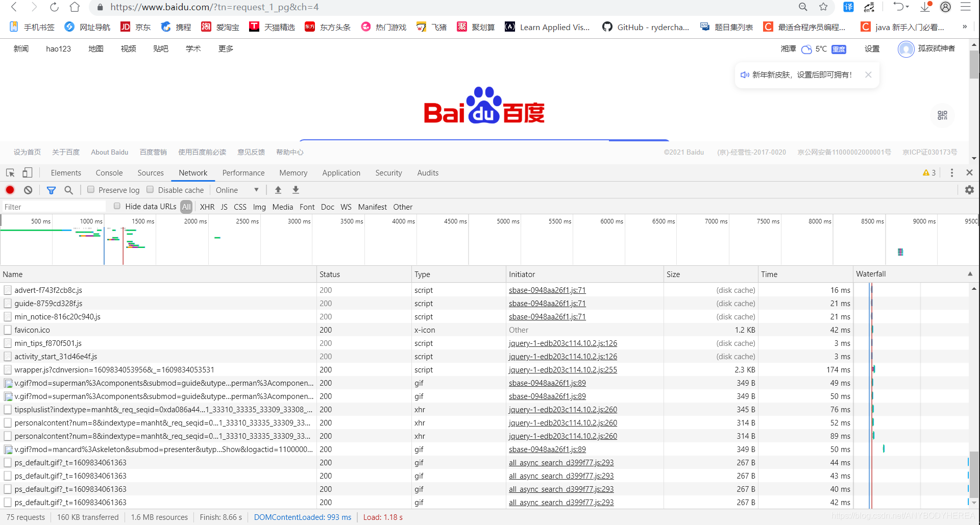980x525 pixels.
Task: Enable Disable cache checkbox
Action: 150,189
